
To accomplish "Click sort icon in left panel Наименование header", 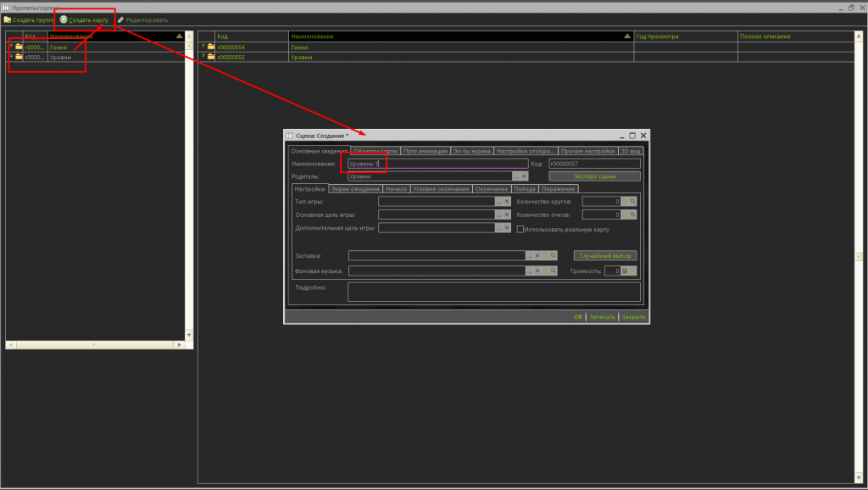I will pyautogui.click(x=179, y=36).
